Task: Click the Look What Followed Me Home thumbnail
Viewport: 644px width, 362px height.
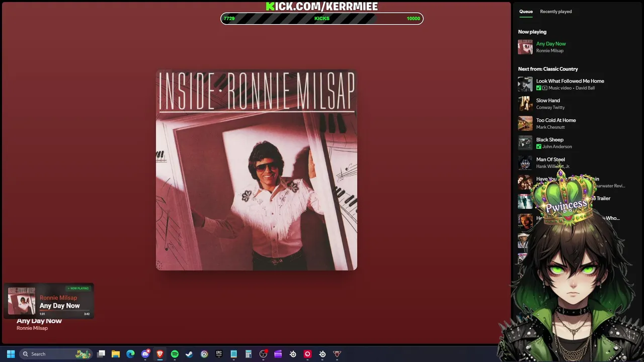Action: point(525,84)
